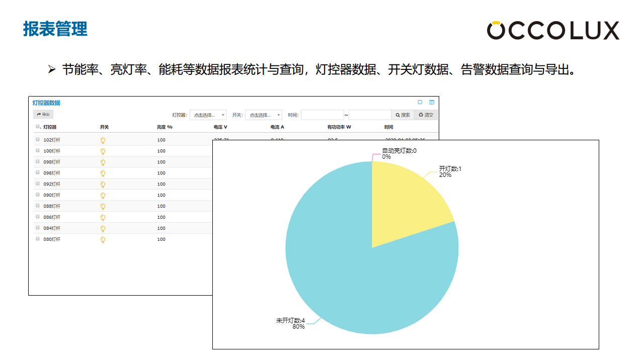644x362 pixels.
Task: Click the 098灯杆 row name
Action: (x=52, y=162)
